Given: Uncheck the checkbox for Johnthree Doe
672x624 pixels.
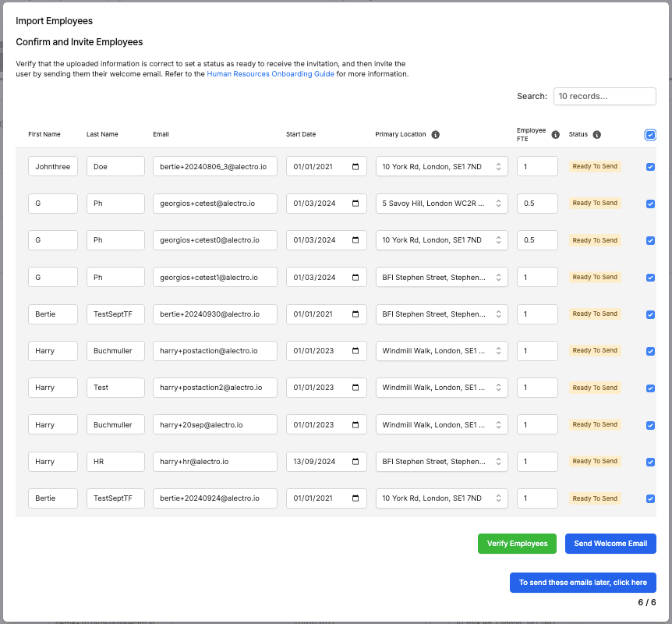Looking at the screenshot, I should 650,167.
